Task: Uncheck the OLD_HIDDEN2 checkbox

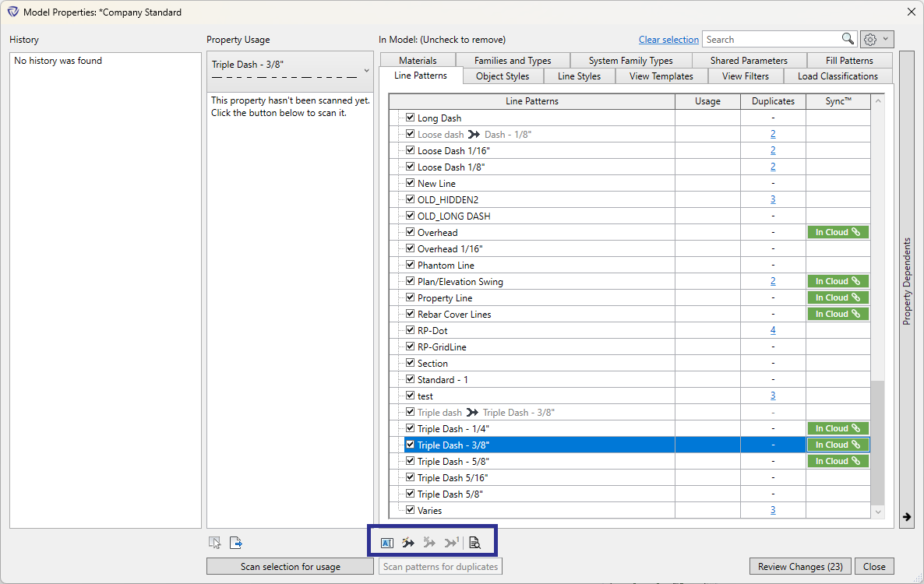Action: click(410, 199)
